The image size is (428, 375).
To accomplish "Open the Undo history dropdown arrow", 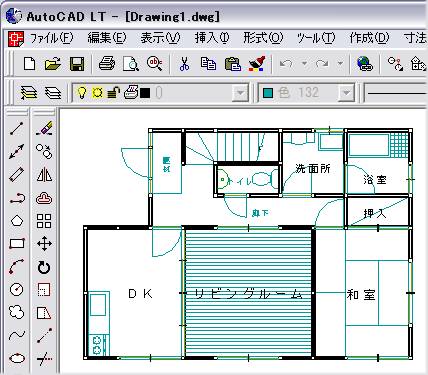I will [304, 63].
